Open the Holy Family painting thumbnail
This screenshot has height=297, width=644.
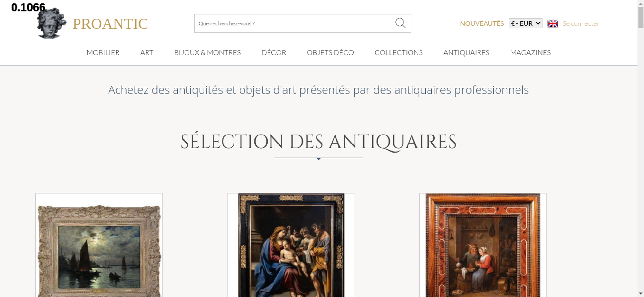[x=291, y=245]
